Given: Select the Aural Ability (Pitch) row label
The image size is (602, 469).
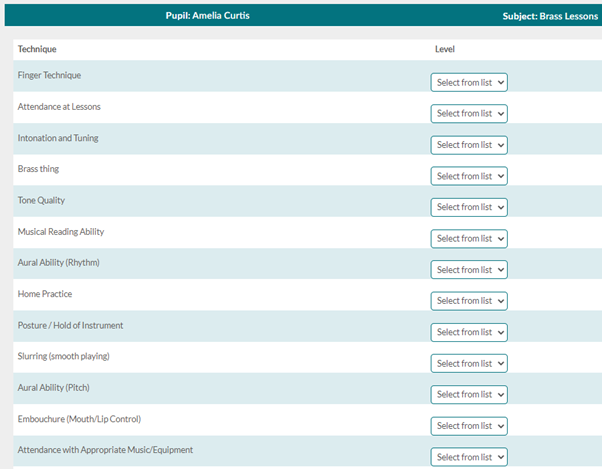Looking at the screenshot, I should click(53, 388).
